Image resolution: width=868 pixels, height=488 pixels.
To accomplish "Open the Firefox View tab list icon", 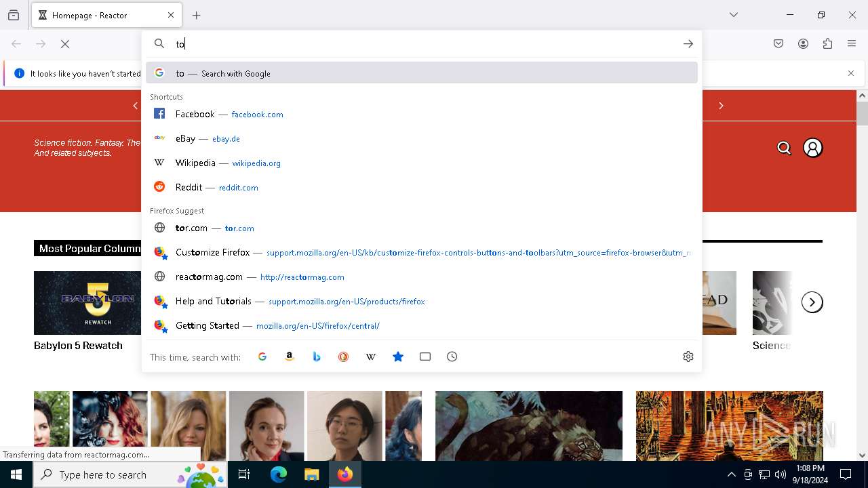I will [14, 15].
